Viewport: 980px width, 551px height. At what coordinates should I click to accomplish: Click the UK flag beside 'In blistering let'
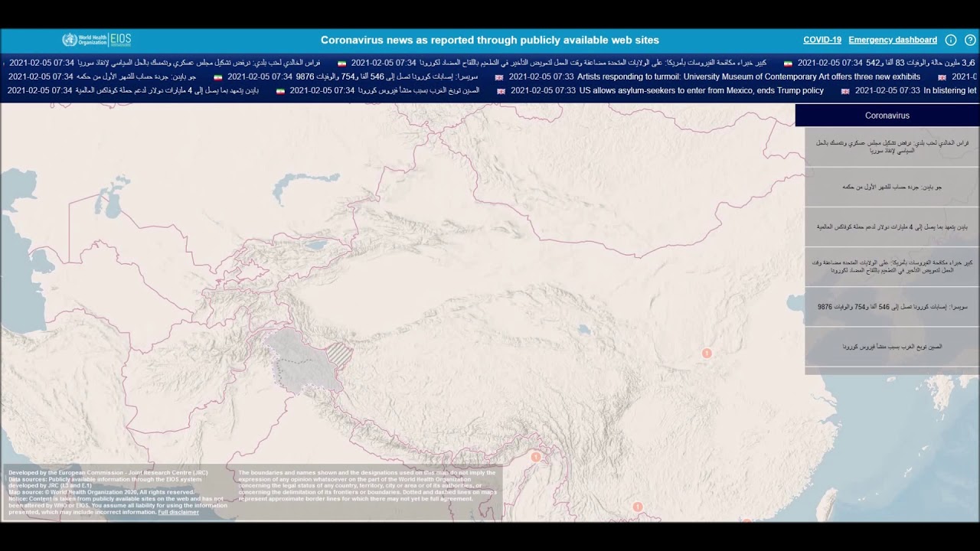pyautogui.click(x=845, y=91)
